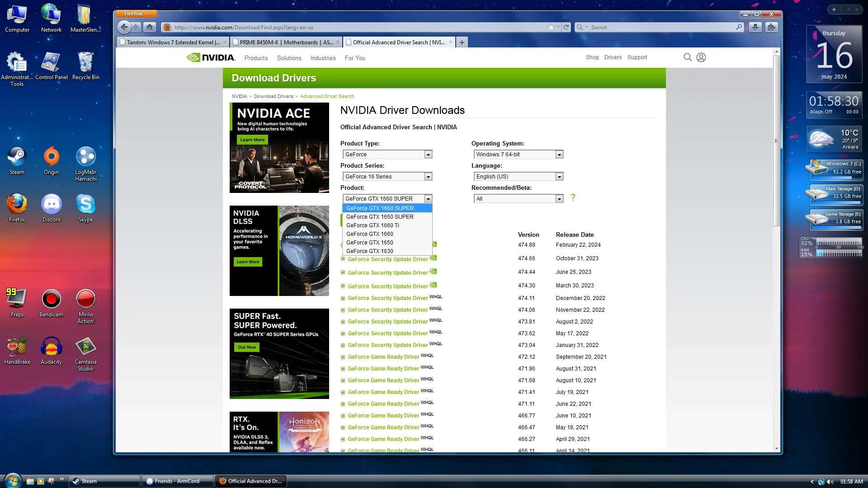Open Security Update Driver 474.06 link
Screen dimensions: 868x488
pos(387,310)
